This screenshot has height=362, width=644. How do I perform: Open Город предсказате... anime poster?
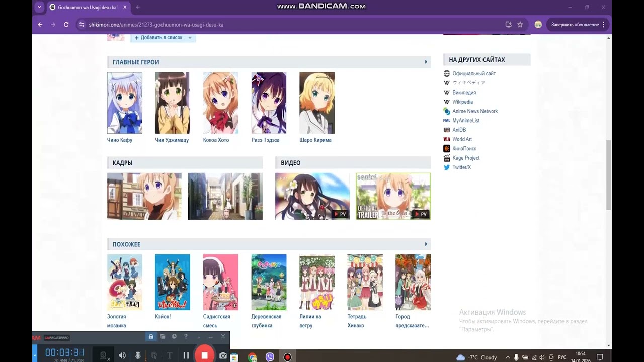point(413,282)
